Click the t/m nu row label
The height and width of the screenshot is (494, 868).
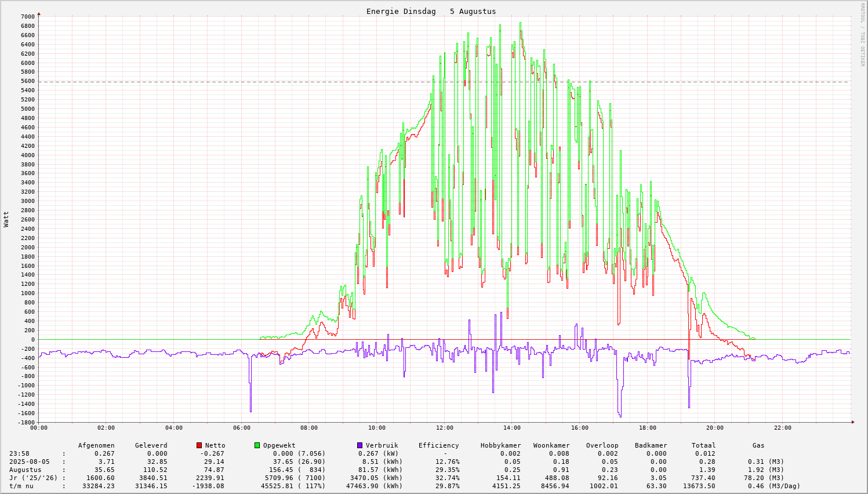pyautogui.click(x=21, y=486)
